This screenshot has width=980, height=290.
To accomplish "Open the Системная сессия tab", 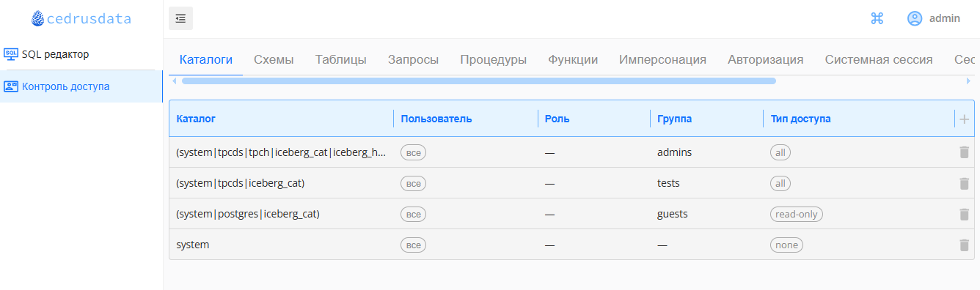I will click(879, 60).
